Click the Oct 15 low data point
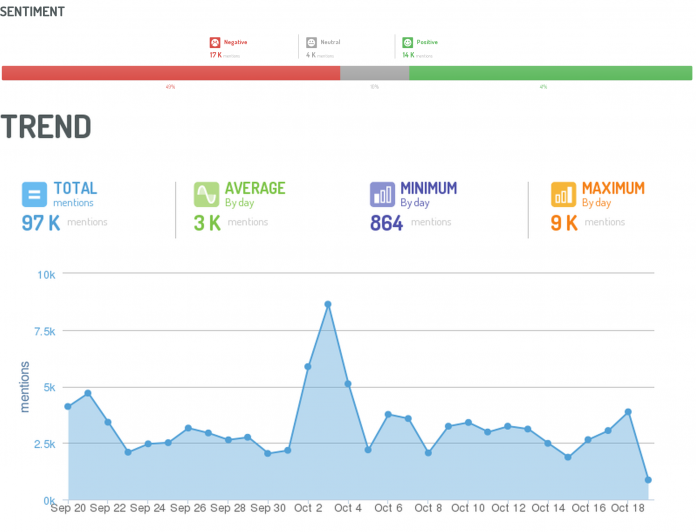The height and width of the screenshot is (532, 696). click(x=568, y=457)
